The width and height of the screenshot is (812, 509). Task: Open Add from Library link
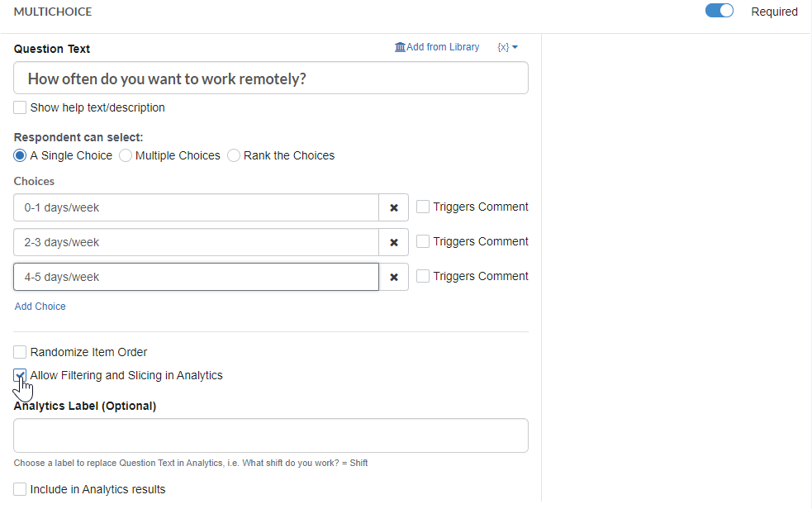(x=443, y=47)
